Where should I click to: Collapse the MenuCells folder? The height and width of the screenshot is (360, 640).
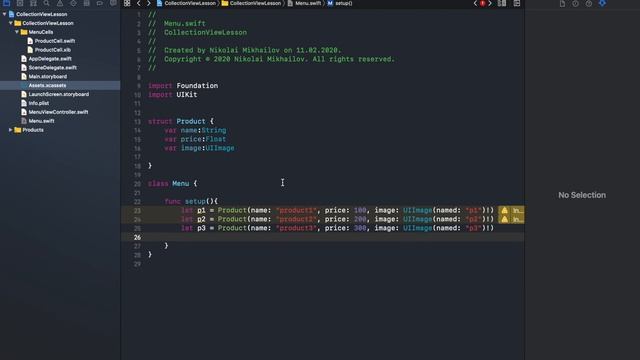click(17, 32)
